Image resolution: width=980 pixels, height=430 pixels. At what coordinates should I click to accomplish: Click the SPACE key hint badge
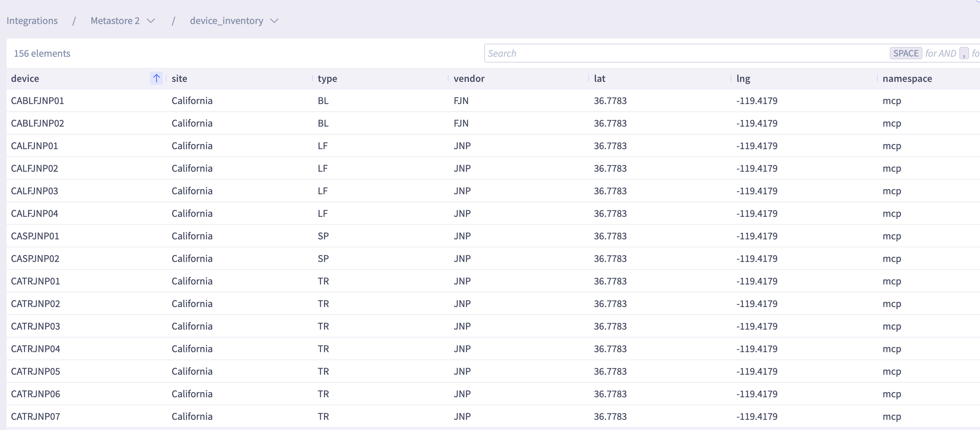coord(905,53)
